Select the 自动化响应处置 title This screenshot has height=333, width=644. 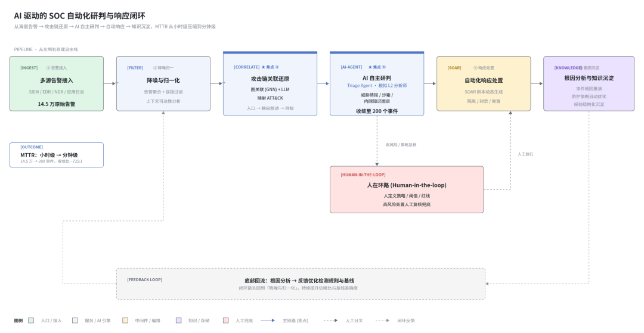pyautogui.click(x=484, y=80)
